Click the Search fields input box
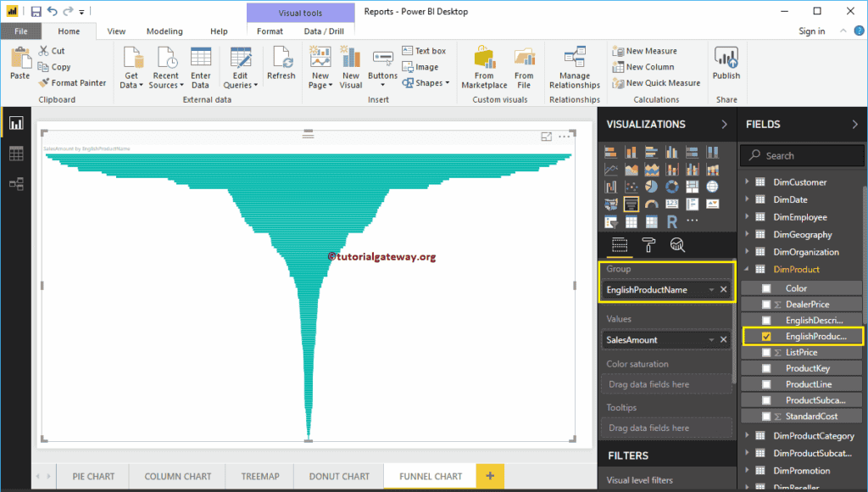This screenshot has height=492, width=868. coord(801,155)
